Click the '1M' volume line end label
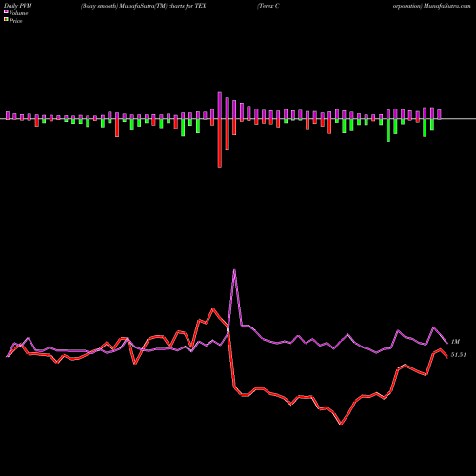This screenshot has height=476, width=476. [455, 342]
